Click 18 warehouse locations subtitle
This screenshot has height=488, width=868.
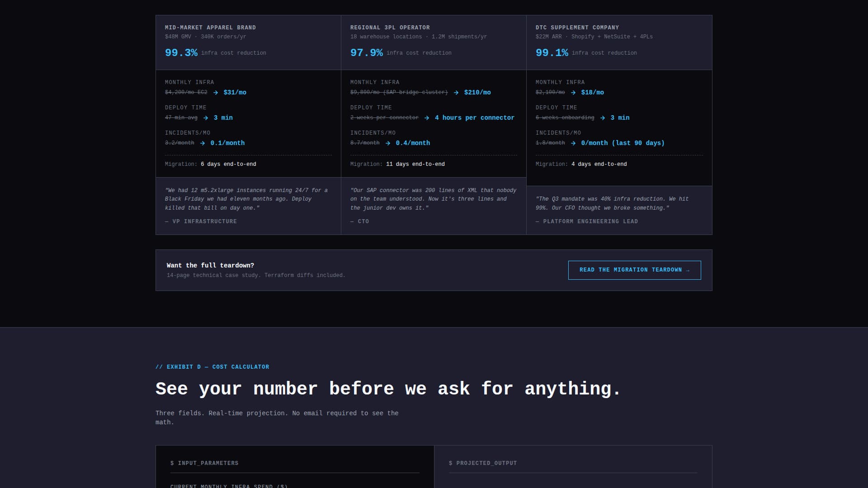click(x=419, y=37)
